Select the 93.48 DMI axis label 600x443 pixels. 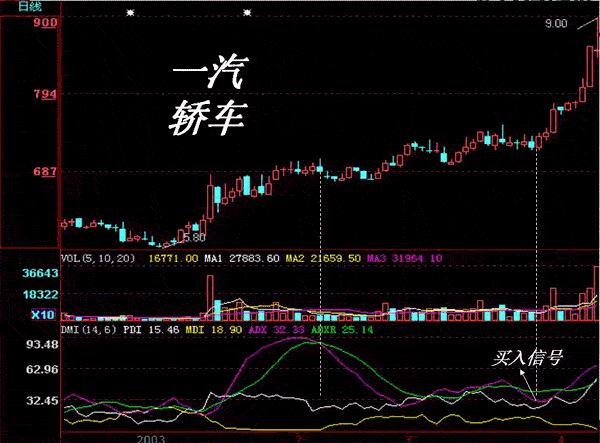click(42, 344)
